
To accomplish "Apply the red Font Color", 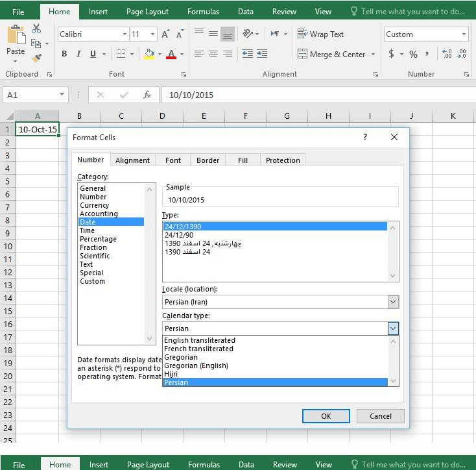I will [171, 54].
